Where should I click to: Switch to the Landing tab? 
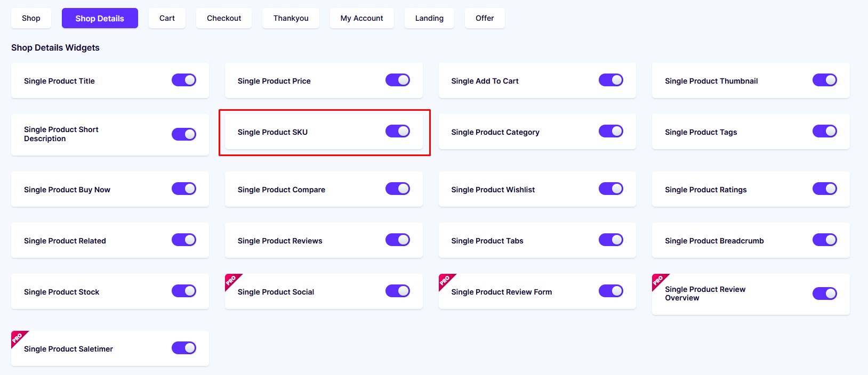(x=429, y=18)
